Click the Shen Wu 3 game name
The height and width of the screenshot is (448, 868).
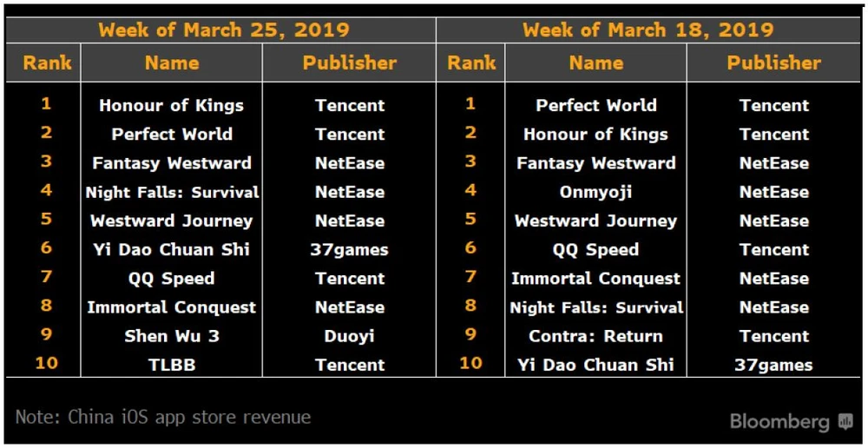click(172, 336)
